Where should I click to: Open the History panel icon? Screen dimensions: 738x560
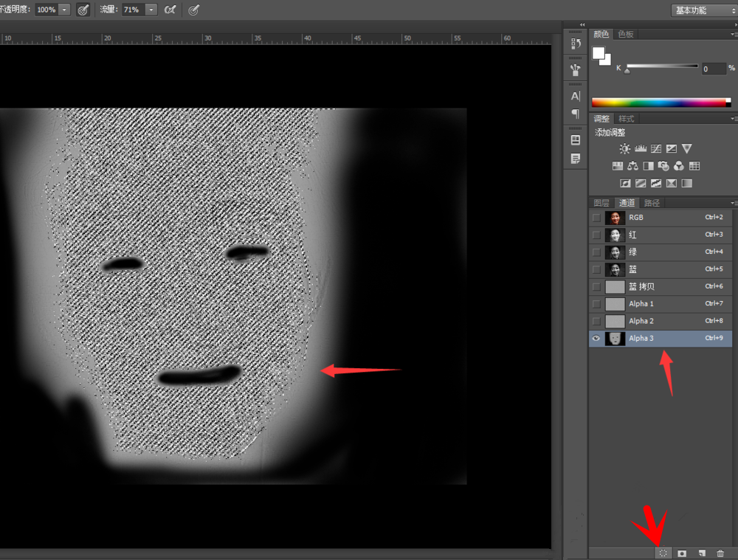576,44
